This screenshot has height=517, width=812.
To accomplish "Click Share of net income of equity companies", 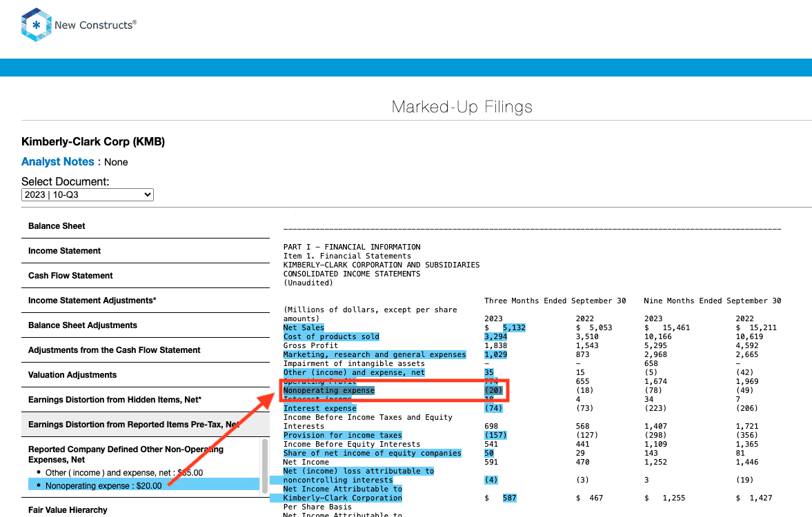I will click(x=372, y=453).
